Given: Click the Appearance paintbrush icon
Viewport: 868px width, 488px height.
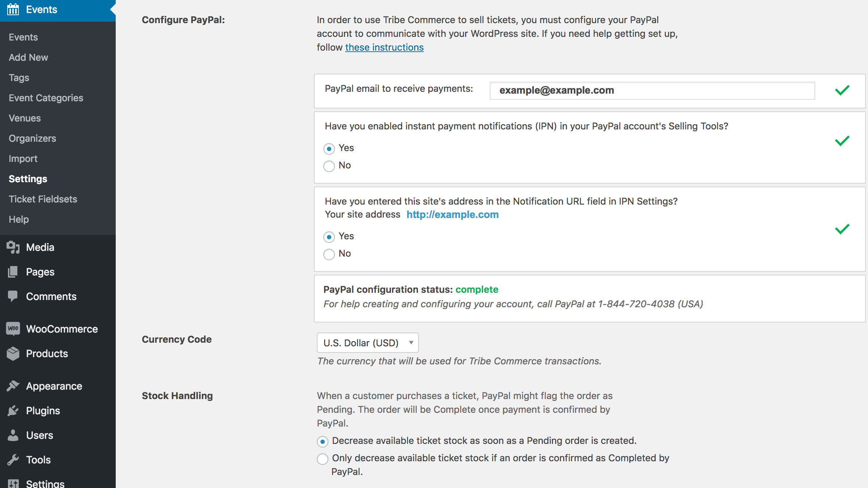Looking at the screenshot, I should (13, 386).
